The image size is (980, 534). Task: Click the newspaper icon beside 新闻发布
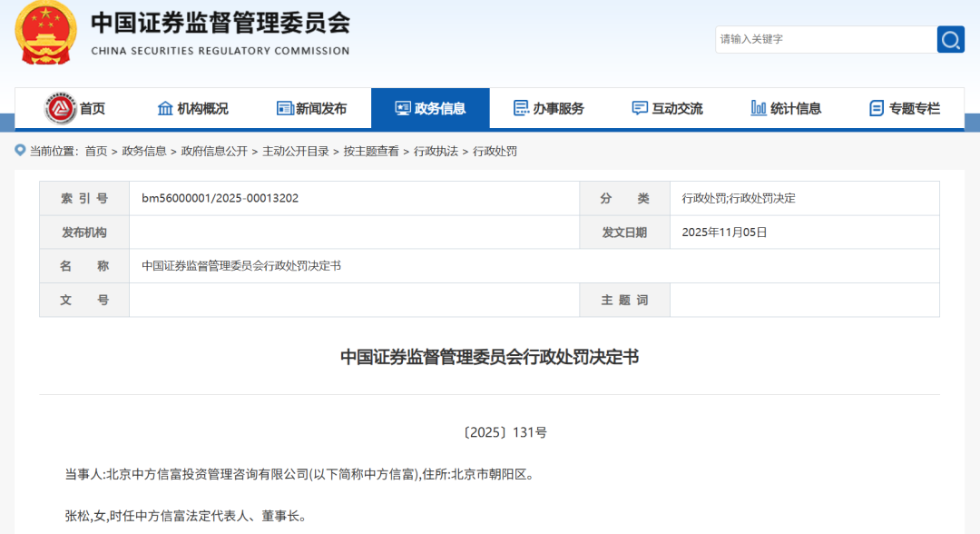[285, 108]
